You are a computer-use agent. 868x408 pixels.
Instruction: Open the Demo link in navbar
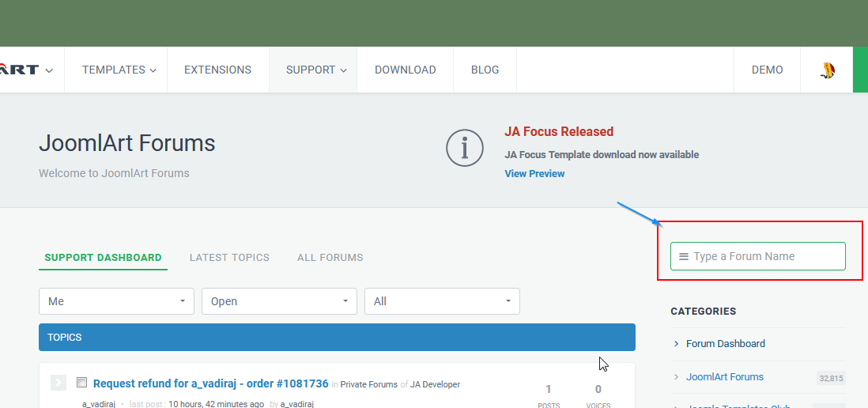pyautogui.click(x=768, y=70)
